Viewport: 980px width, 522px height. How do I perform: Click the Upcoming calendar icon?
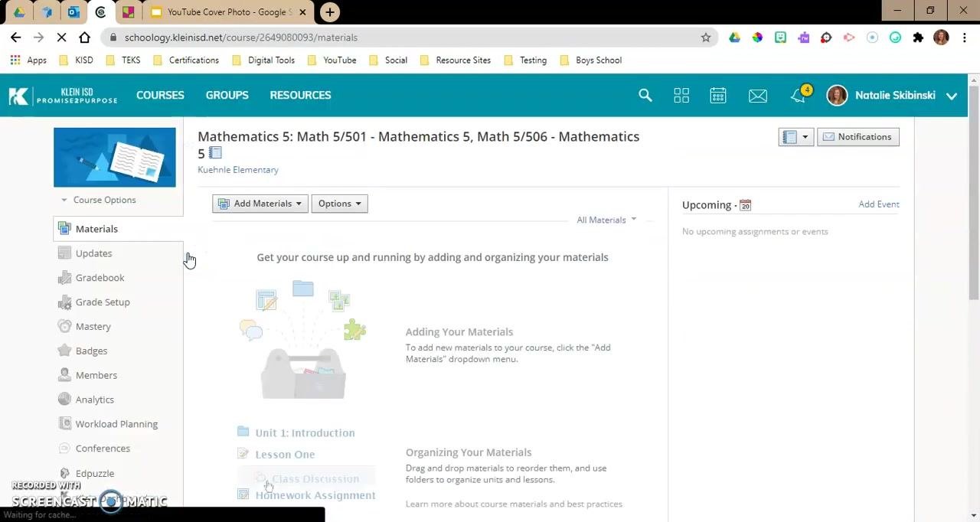(745, 205)
